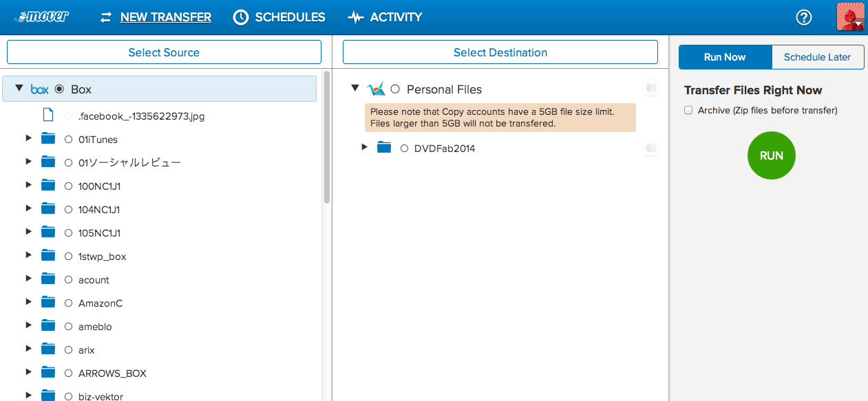The height and width of the screenshot is (401, 868).
Task: Click the folder icon beside 104NC1J1
Action: [x=47, y=209]
